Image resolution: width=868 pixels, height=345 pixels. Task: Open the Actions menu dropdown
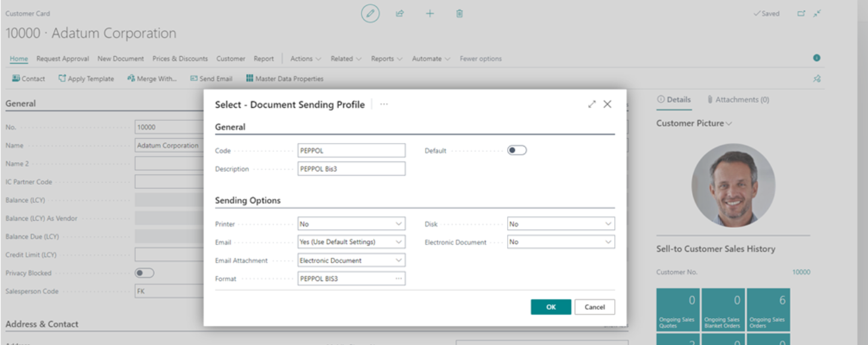[x=305, y=59]
